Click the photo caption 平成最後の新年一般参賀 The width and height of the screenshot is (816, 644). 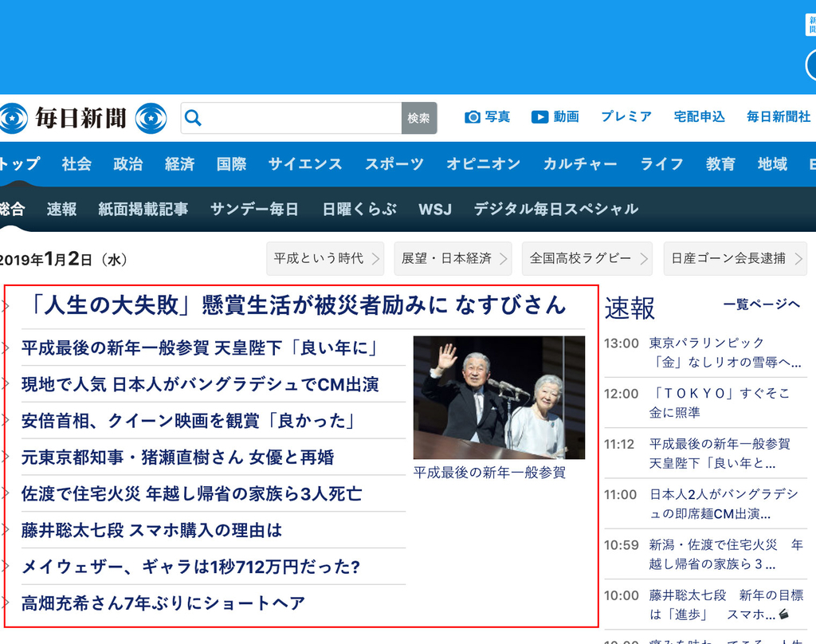click(x=489, y=472)
